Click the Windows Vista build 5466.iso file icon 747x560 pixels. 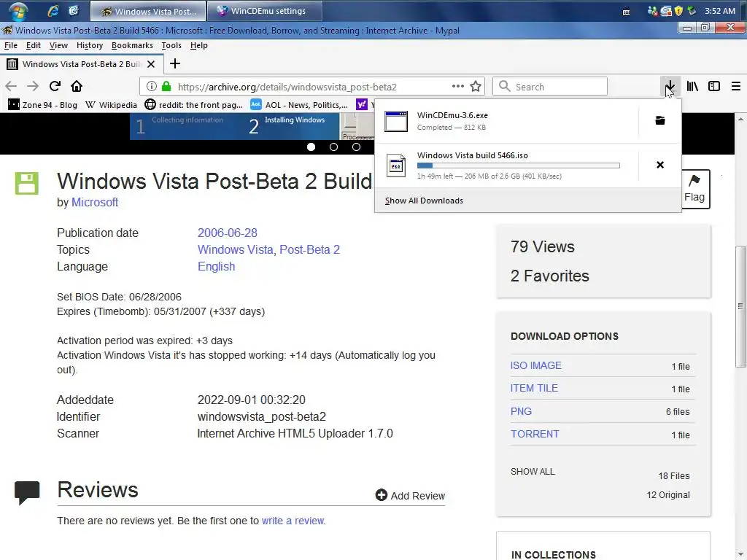pos(396,166)
